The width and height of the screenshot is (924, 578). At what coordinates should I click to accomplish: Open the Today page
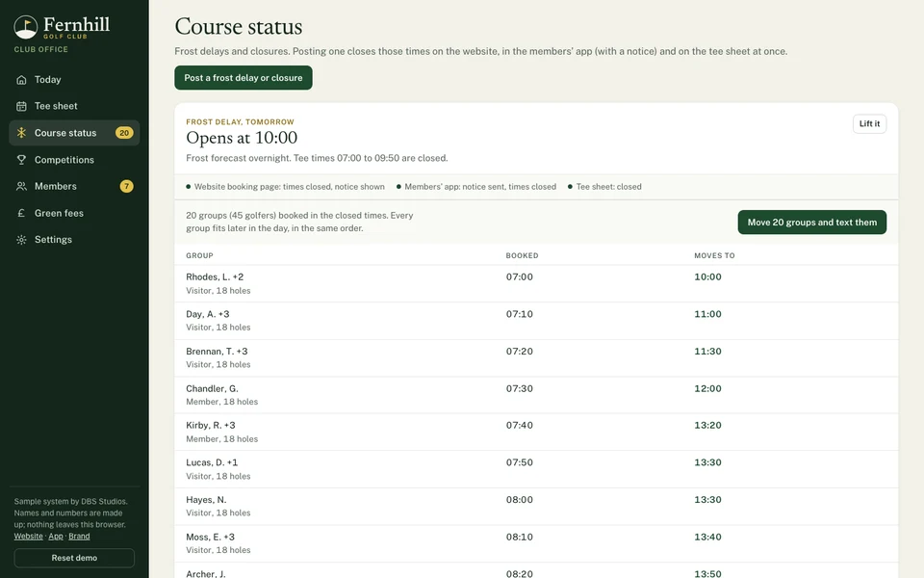tap(74, 80)
